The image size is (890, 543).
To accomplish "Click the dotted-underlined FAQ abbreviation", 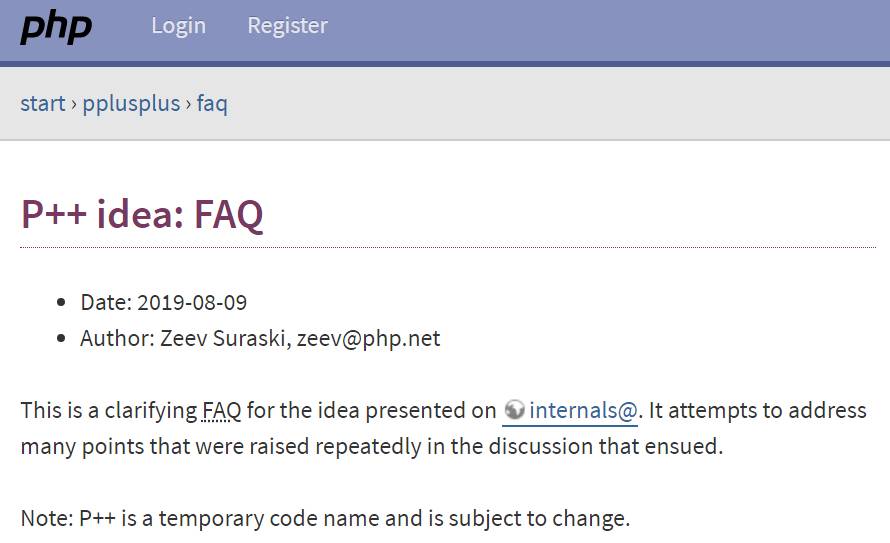I will coord(222,410).
